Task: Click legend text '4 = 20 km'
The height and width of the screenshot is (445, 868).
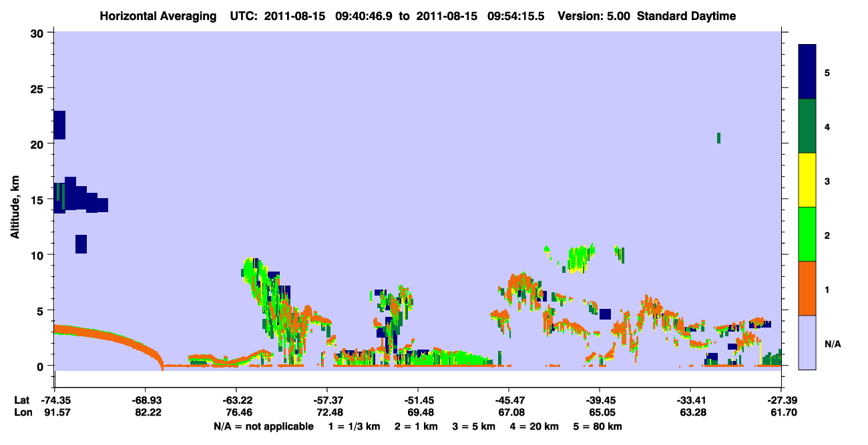Action: (535, 426)
